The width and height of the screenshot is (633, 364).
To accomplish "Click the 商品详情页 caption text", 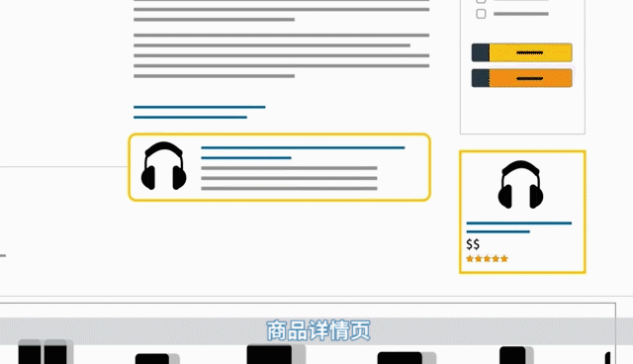I will pos(318,330).
